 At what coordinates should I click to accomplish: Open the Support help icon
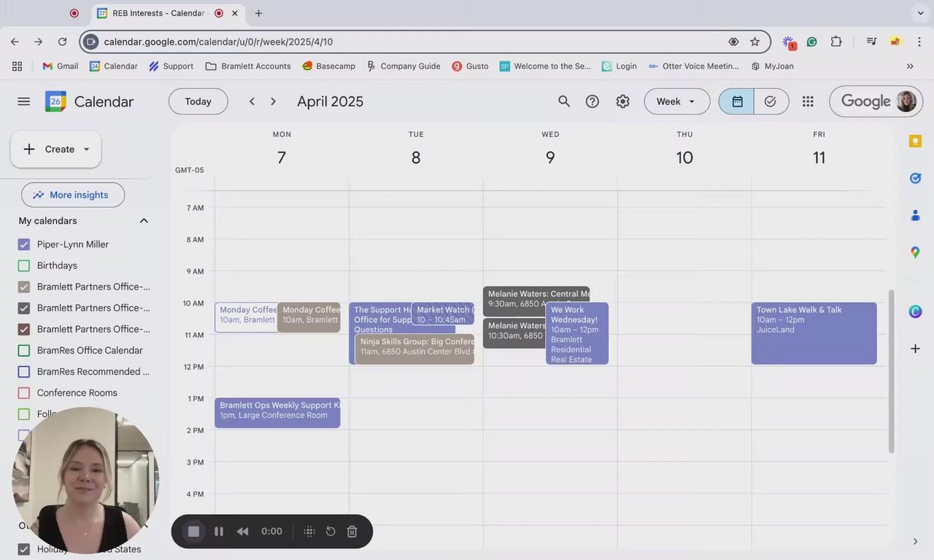click(593, 101)
